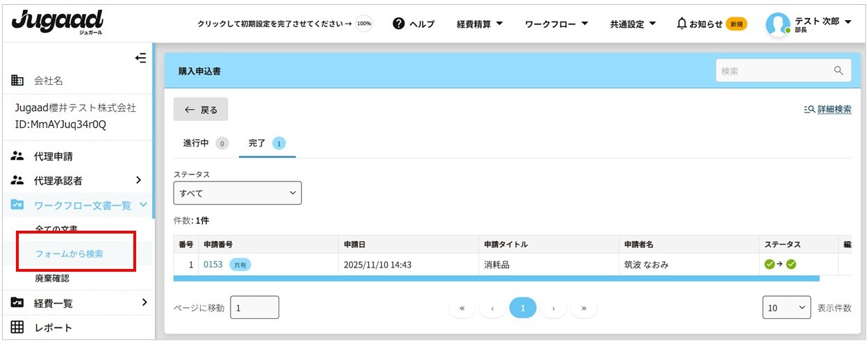
Task: Open application number 0153
Action: tap(212, 264)
